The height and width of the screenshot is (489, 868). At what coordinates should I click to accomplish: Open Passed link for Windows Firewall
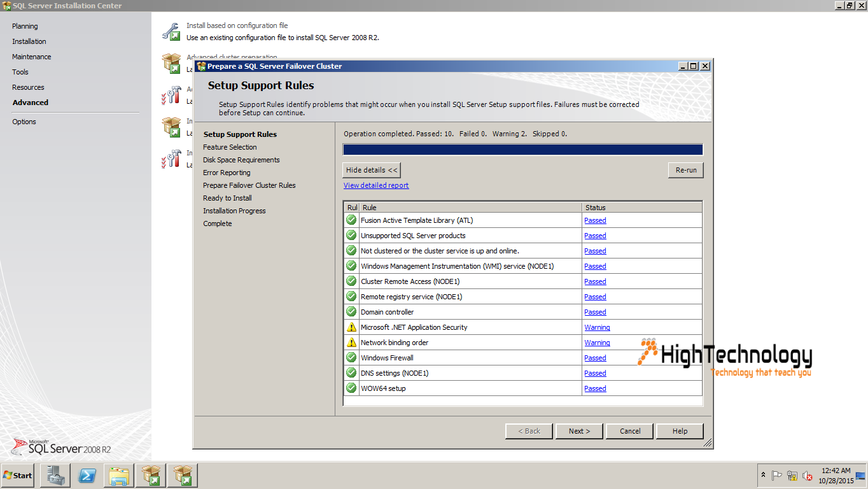click(x=595, y=358)
